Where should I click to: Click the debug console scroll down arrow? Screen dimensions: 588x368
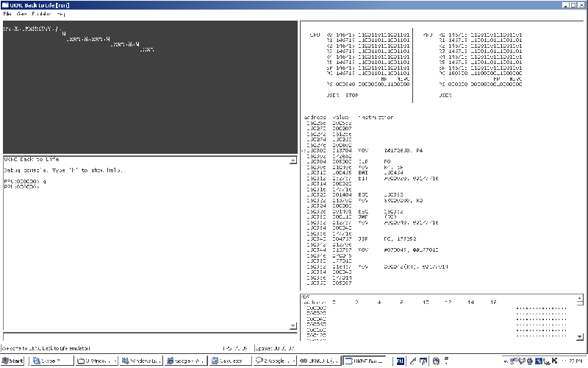coord(293,326)
